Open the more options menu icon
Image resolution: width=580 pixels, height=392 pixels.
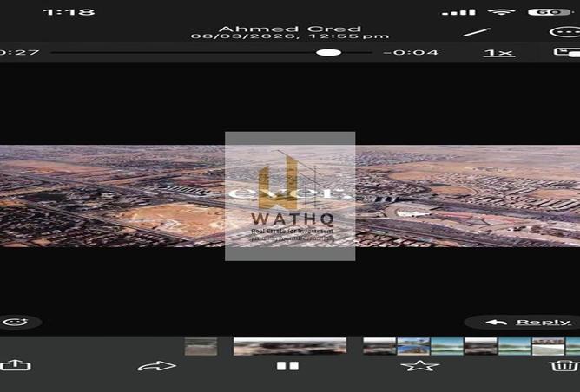(x=564, y=31)
